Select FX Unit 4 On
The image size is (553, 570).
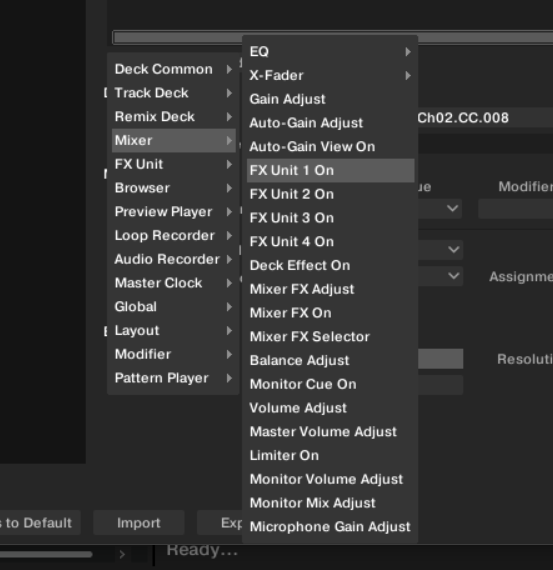(330, 242)
